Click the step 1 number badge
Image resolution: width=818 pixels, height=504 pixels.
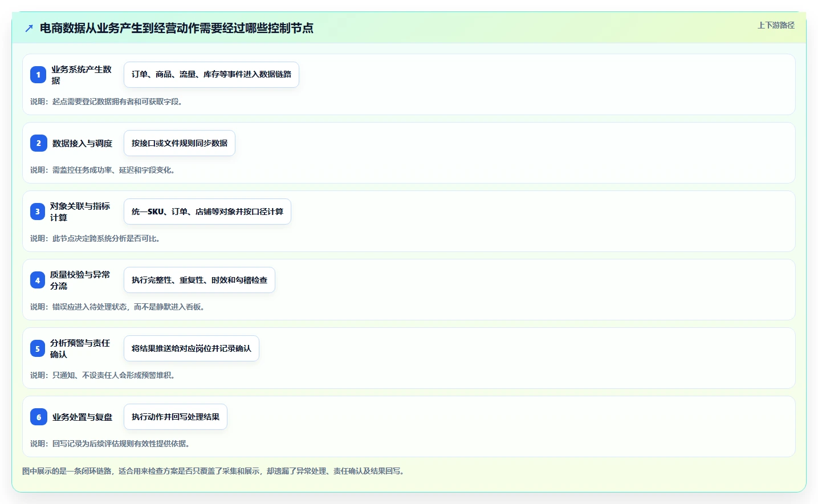click(x=38, y=75)
